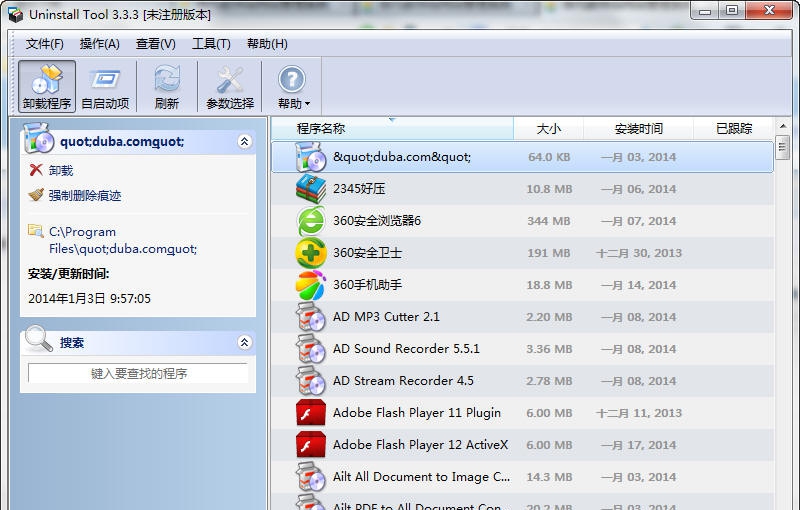The image size is (800, 510).
Task: Click 强制删除痕迹 force removal link
Action: [85, 195]
